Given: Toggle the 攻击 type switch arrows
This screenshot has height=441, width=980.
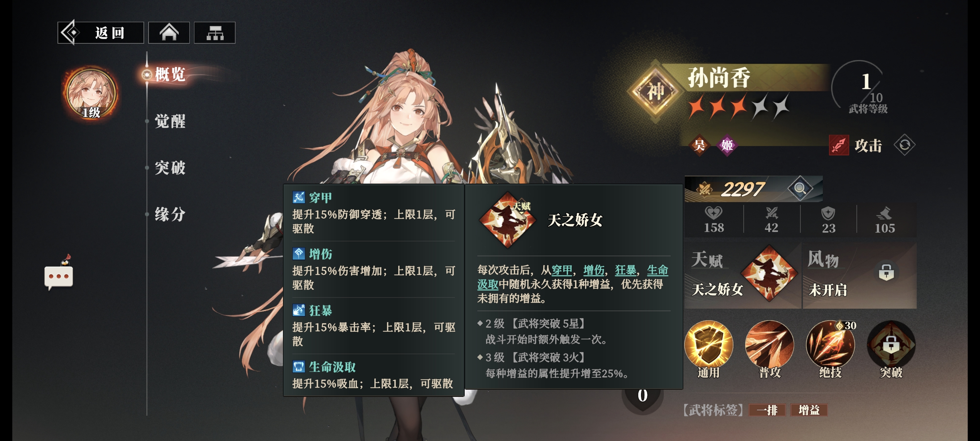Looking at the screenshot, I should coord(904,145).
